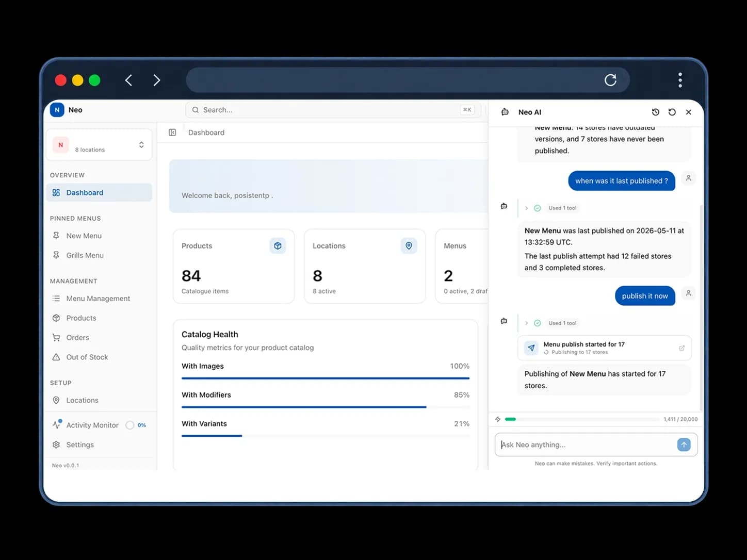Click the token usage progress bar
Image resolution: width=747 pixels, height=560 pixels.
(581, 419)
